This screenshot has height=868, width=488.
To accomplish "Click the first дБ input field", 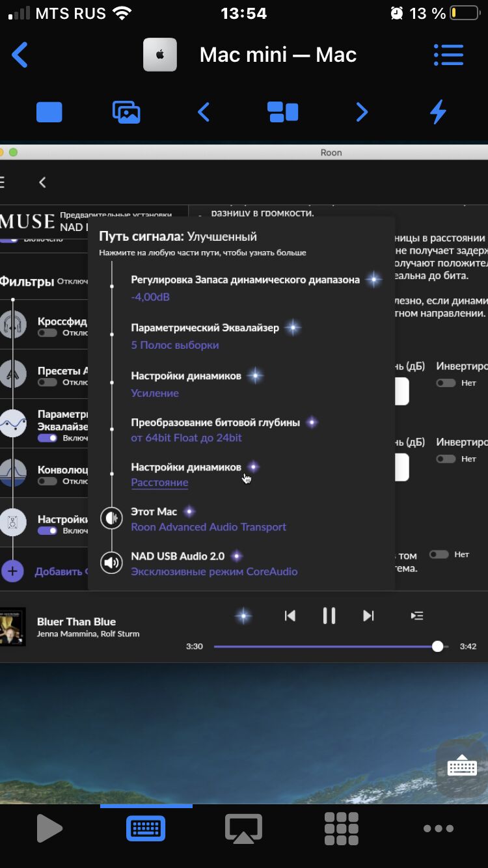I will 401,391.
